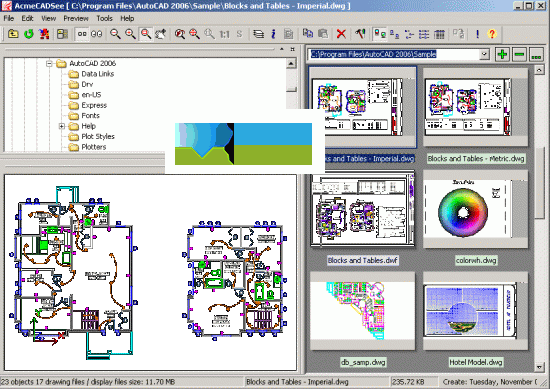Open the folder path dropdown arrow

[484, 54]
